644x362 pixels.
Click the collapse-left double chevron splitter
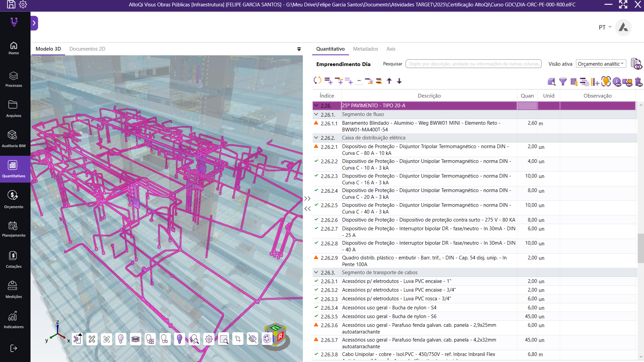[x=307, y=208]
